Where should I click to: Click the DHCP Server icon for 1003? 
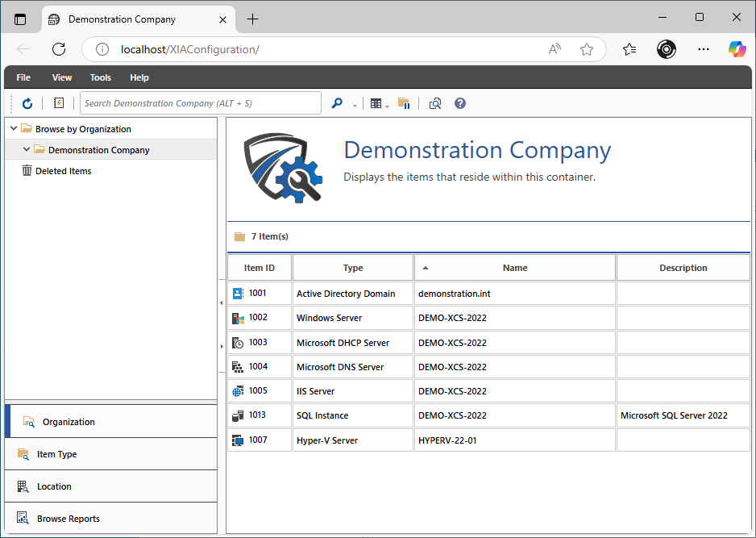point(239,343)
